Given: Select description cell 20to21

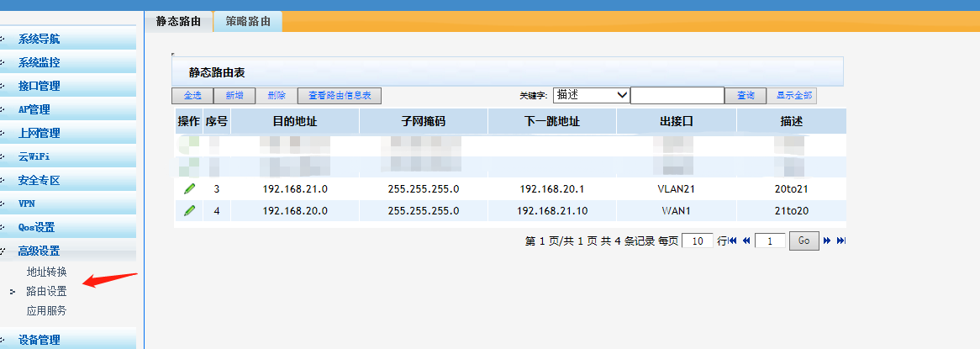Looking at the screenshot, I should (792, 188).
